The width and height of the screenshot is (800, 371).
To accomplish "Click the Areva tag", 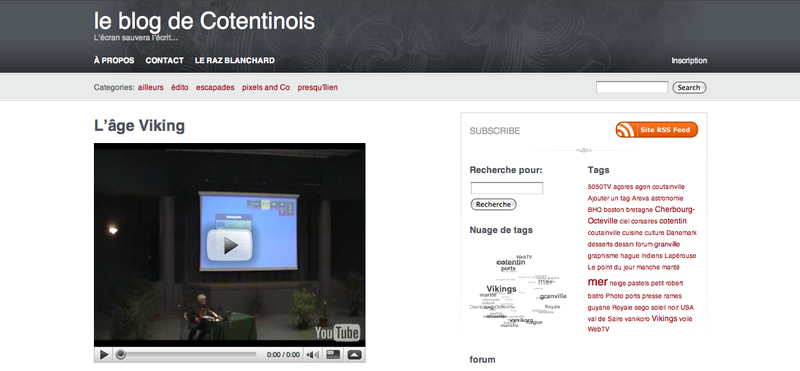I will [x=640, y=198].
